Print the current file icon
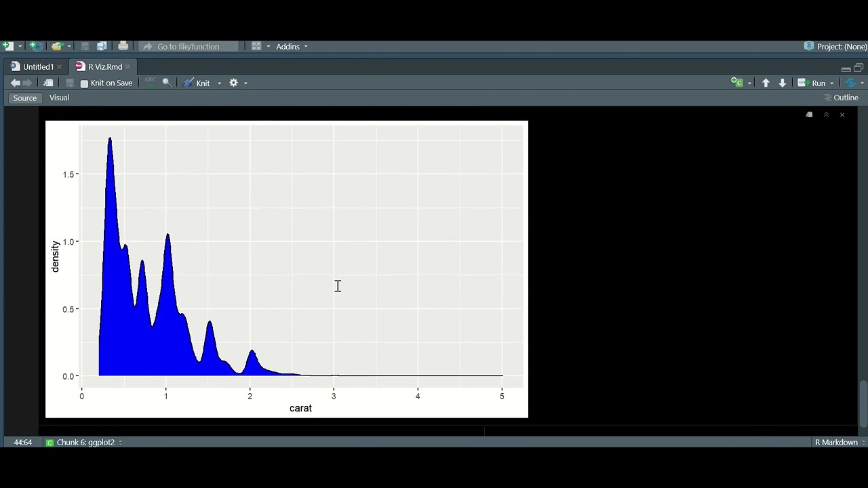The height and width of the screenshot is (488, 868). click(123, 46)
